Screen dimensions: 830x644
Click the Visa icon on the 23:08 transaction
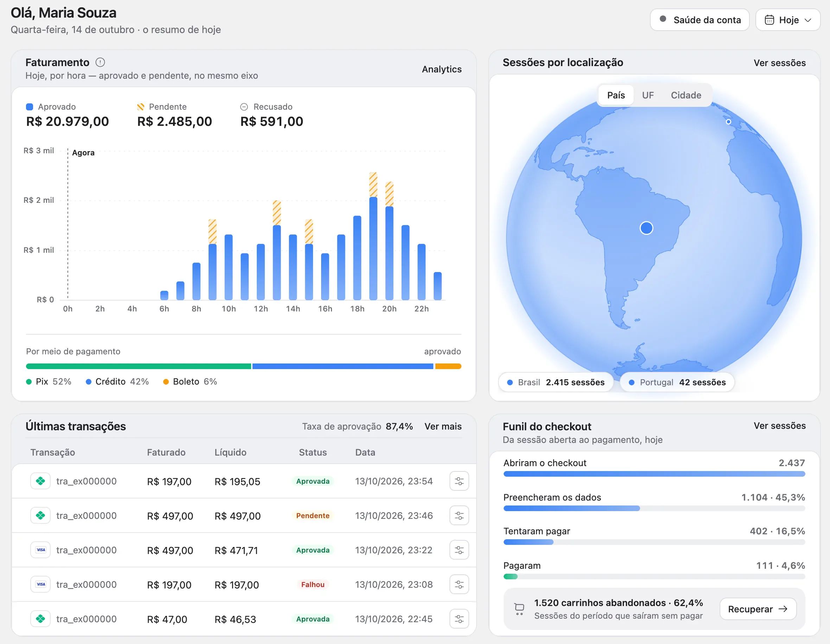click(40, 584)
